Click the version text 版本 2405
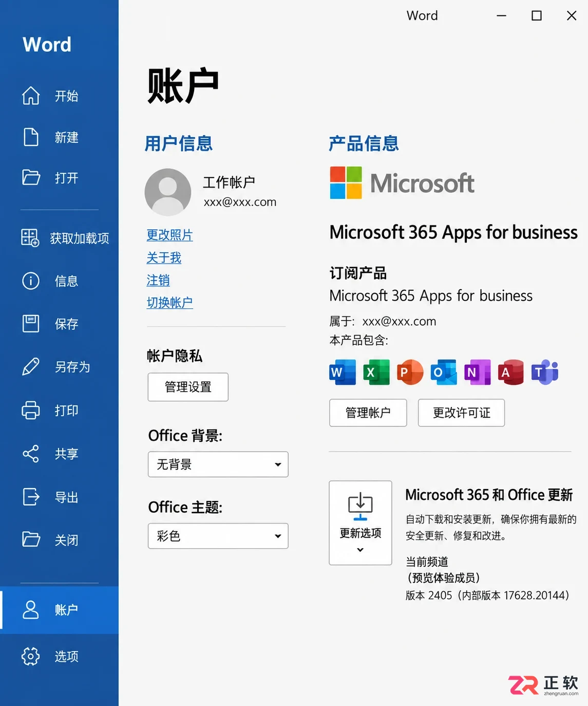This screenshot has width=588, height=706. coord(487,595)
